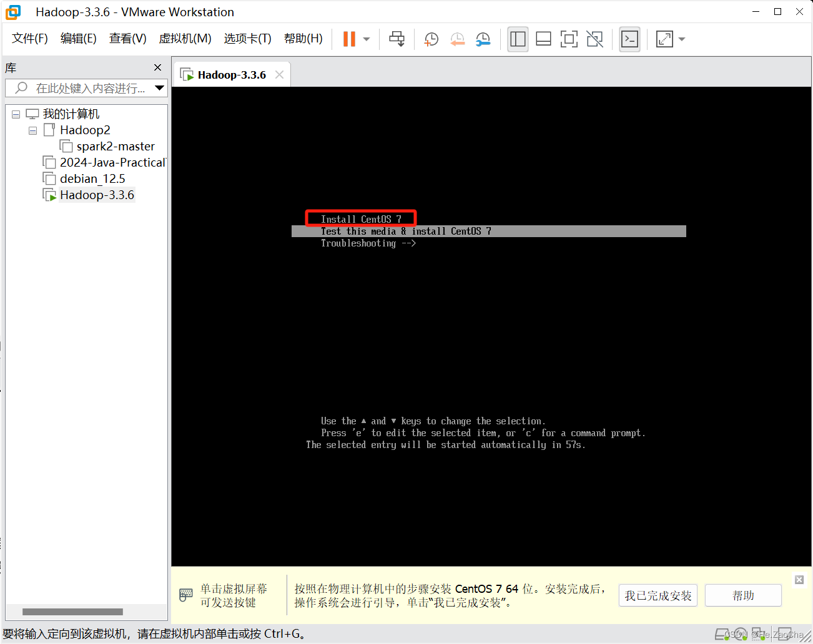Select Install CentOS 7 boot entry
Viewport: 813px width, 644px height.
pos(361,219)
